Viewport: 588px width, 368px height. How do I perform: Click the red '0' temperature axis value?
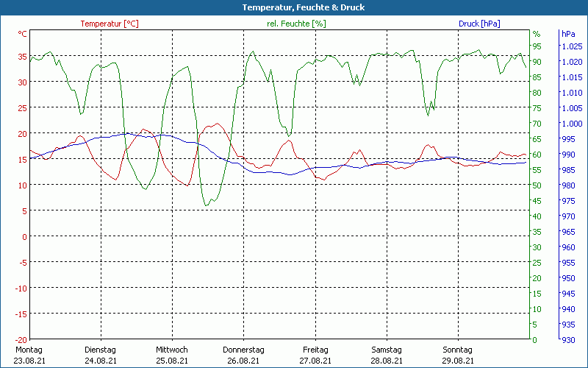tap(25, 237)
